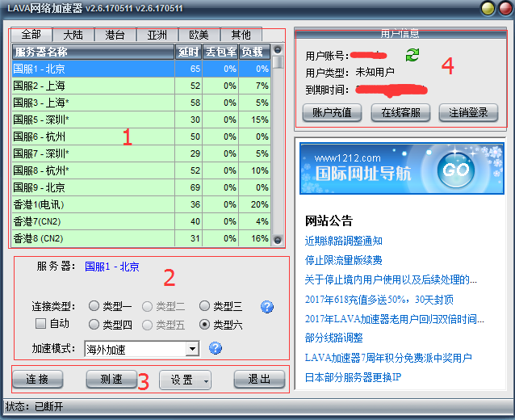
Task: Click the red close window button
Action: (x=506, y=9)
